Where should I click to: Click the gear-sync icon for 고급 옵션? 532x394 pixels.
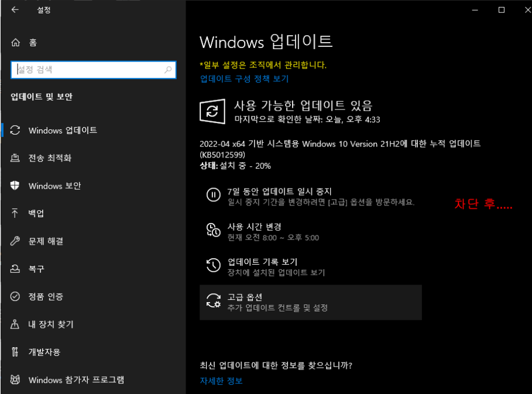click(x=214, y=300)
